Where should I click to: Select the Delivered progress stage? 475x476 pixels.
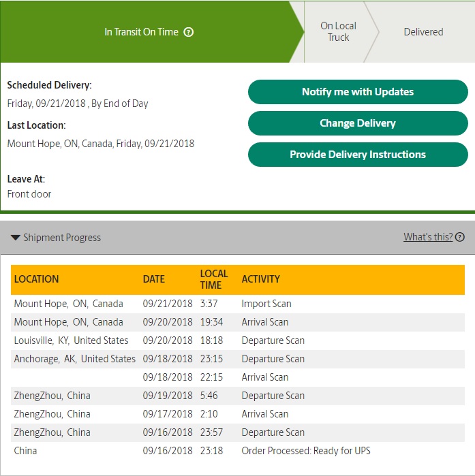(x=423, y=32)
